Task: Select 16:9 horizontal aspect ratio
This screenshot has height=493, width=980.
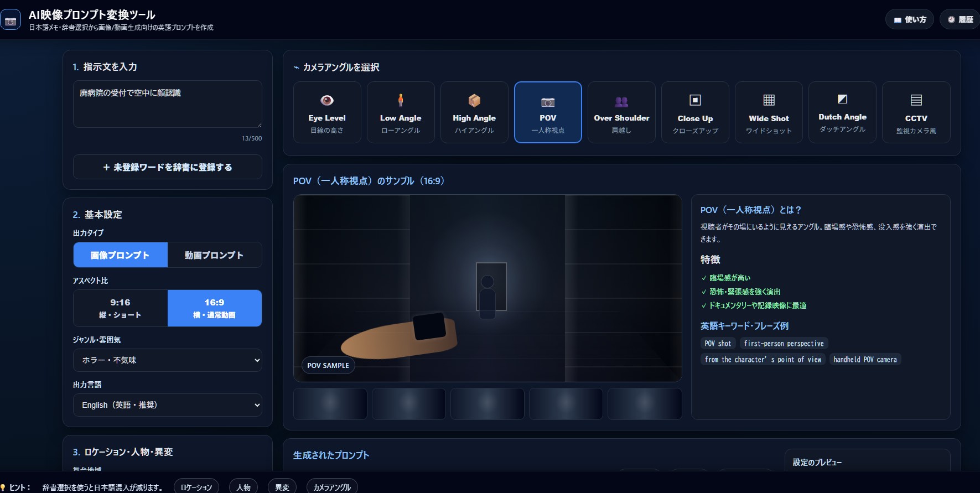Action: [x=215, y=308]
